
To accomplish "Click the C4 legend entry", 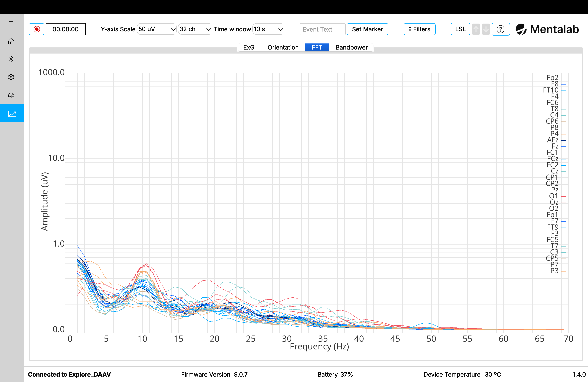I will point(558,115).
